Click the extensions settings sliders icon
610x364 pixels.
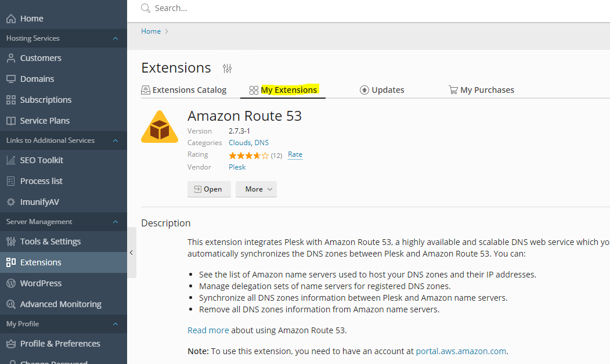[x=227, y=69]
